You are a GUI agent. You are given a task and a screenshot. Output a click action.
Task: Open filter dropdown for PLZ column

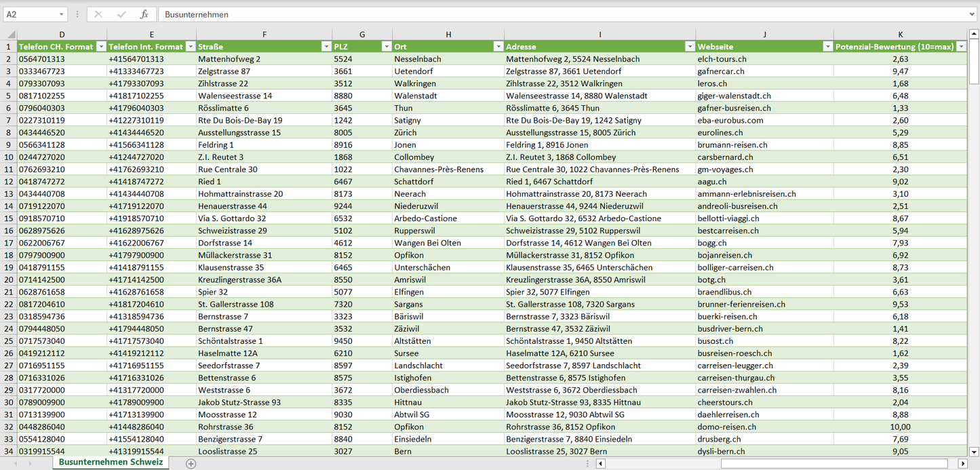(x=386, y=47)
